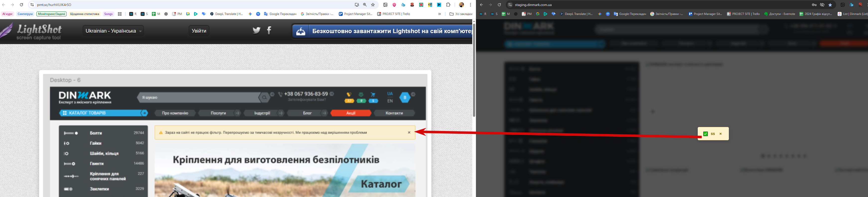Reload the staging.dinmark.com.ua page
The height and width of the screenshot is (197, 868).
pos(499,5)
